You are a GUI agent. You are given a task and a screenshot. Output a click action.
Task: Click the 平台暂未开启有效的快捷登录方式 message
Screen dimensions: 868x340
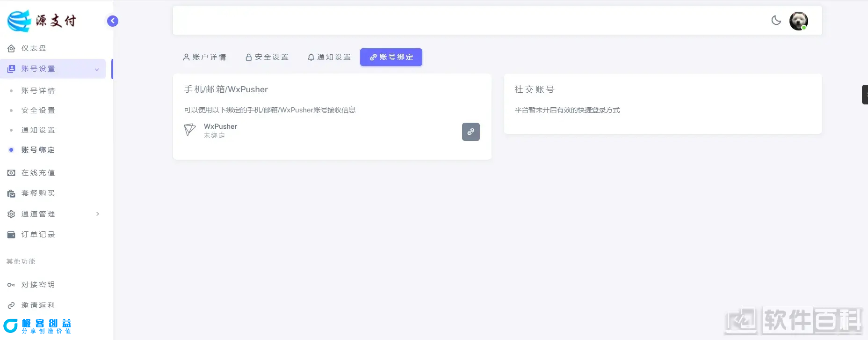[x=567, y=110]
